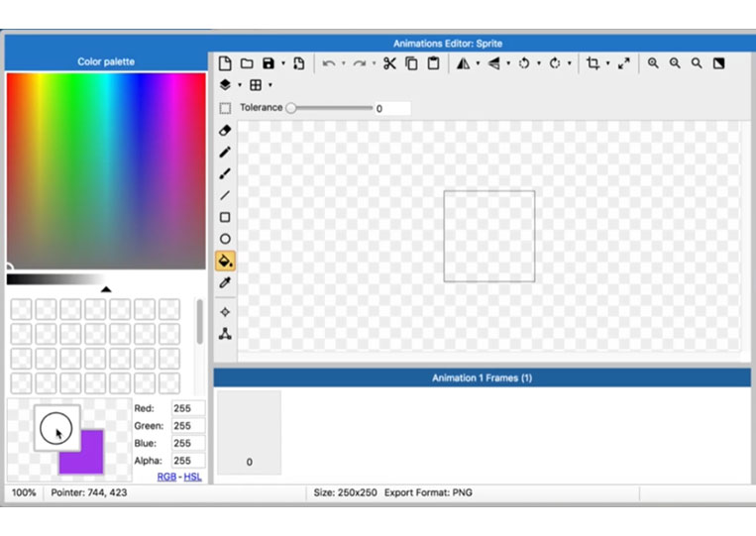The width and height of the screenshot is (756, 536).
Task: Click the save floppy disk icon
Action: pos(269,63)
